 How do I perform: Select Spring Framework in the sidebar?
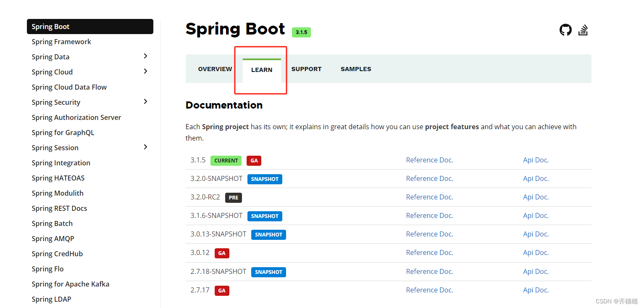(61, 41)
